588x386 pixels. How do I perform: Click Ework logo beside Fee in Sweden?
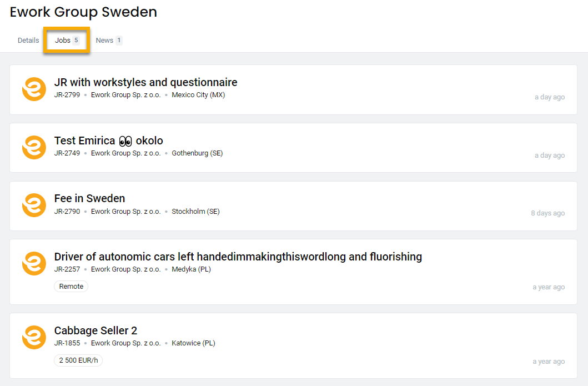point(34,205)
